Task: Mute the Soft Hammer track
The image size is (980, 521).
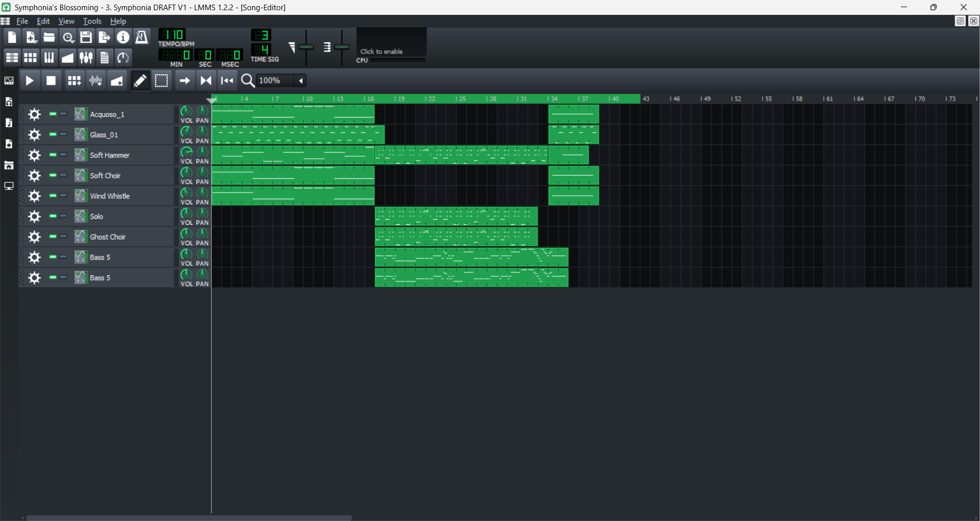Action: [x=53, y=155]
